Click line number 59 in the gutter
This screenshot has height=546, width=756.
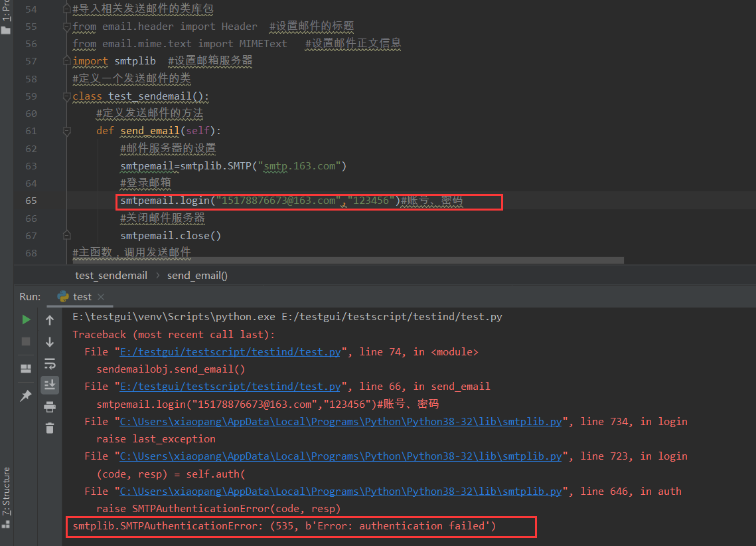[x=31, y=96]
